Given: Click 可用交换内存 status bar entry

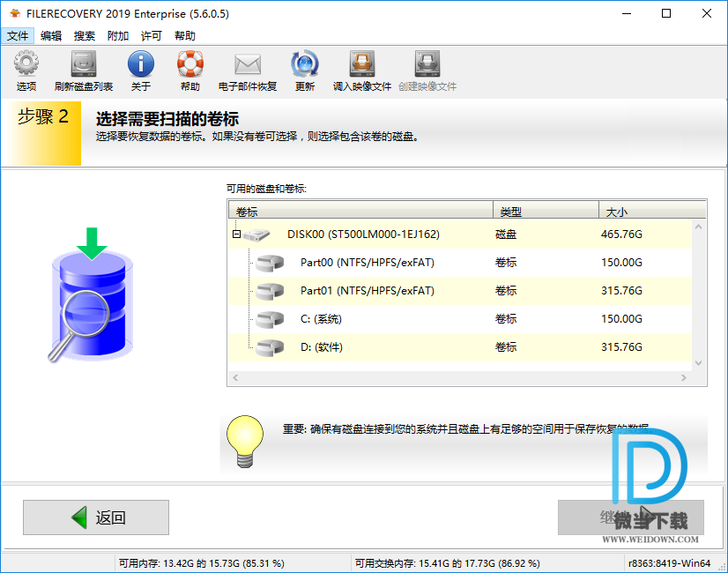Looking at the screenshot, I should pos(447,563).
